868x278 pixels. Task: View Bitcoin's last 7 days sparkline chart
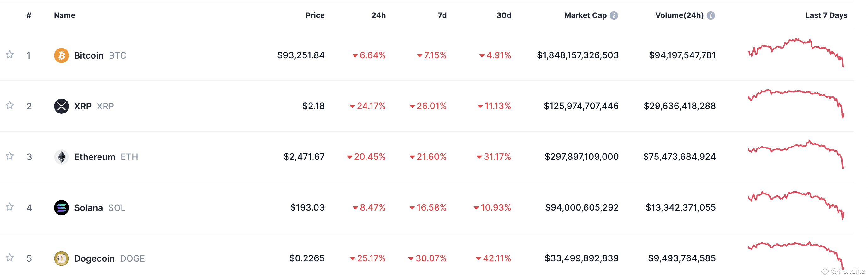(x=795, y=53)
